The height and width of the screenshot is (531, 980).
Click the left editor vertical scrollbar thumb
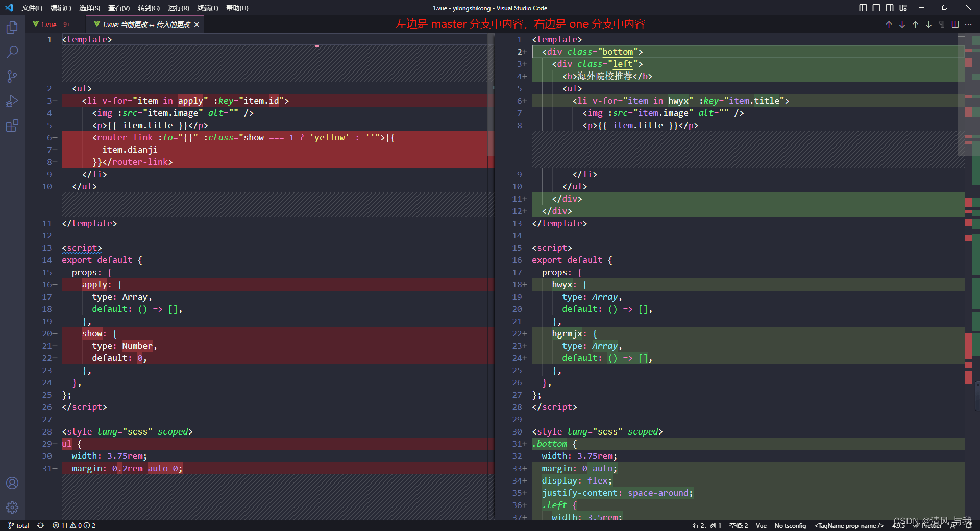pyautogui.click(x=491, y=95)
